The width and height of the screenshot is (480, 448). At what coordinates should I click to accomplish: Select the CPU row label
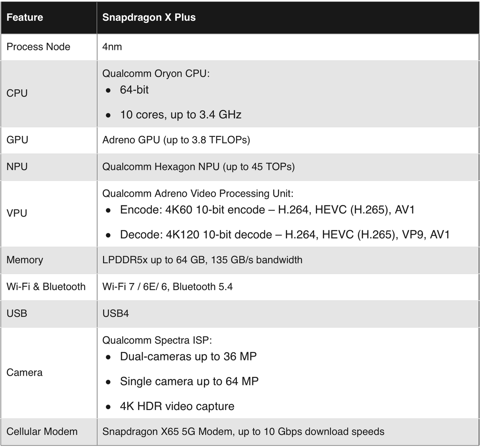click(17, 93)
